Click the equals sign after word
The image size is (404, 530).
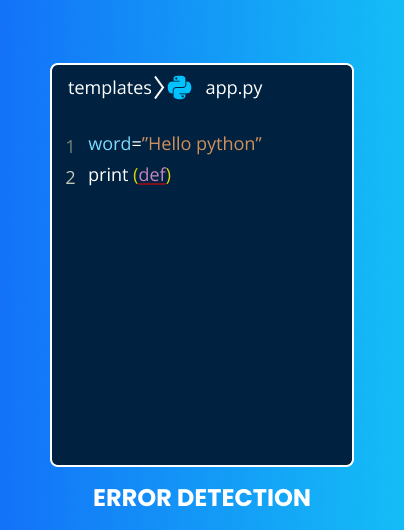[x=136, y=145]
